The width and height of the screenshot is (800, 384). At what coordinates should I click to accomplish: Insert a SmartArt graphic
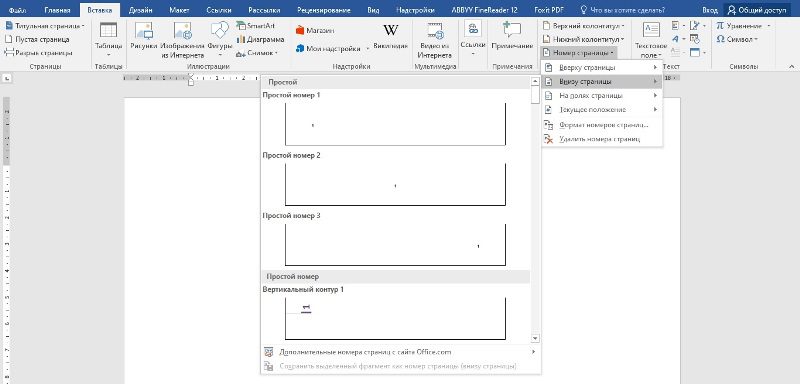(255, 25)
